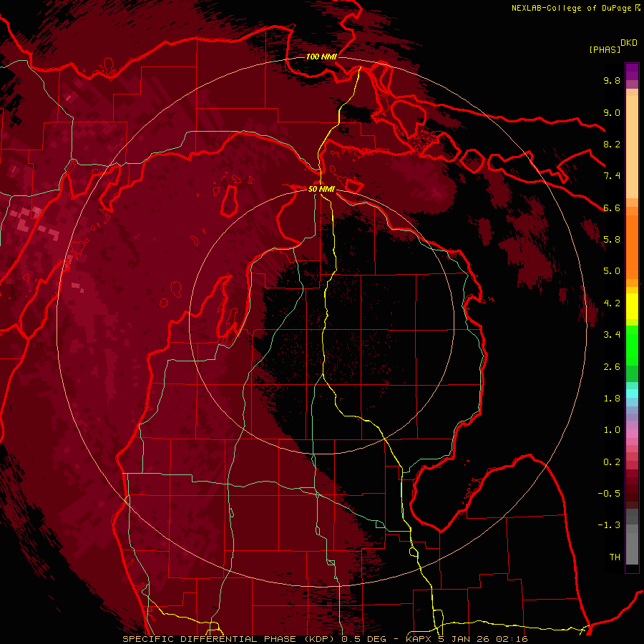Select the 0.2 scale label
The image size is (644, 644).
pyautogui.click(x=612, y=462)
